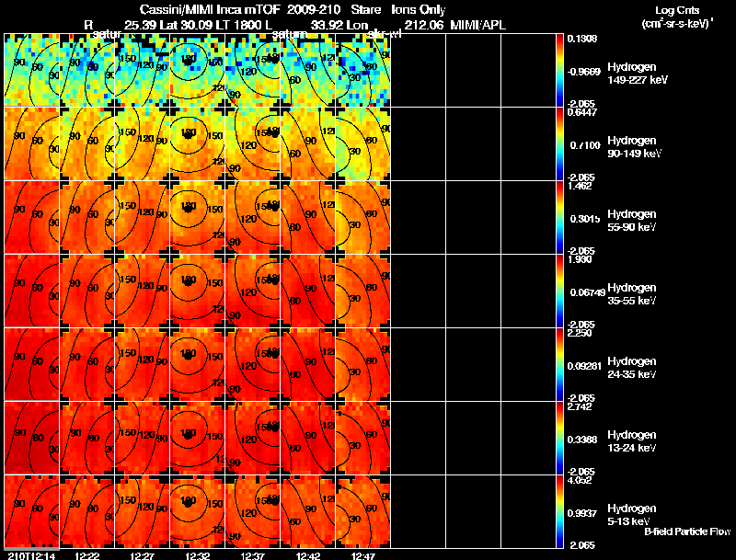Click the '1.462' colorbar maximum value
Image resolution: width=736 pixels, height=560 pixels.
click(581, 186)
